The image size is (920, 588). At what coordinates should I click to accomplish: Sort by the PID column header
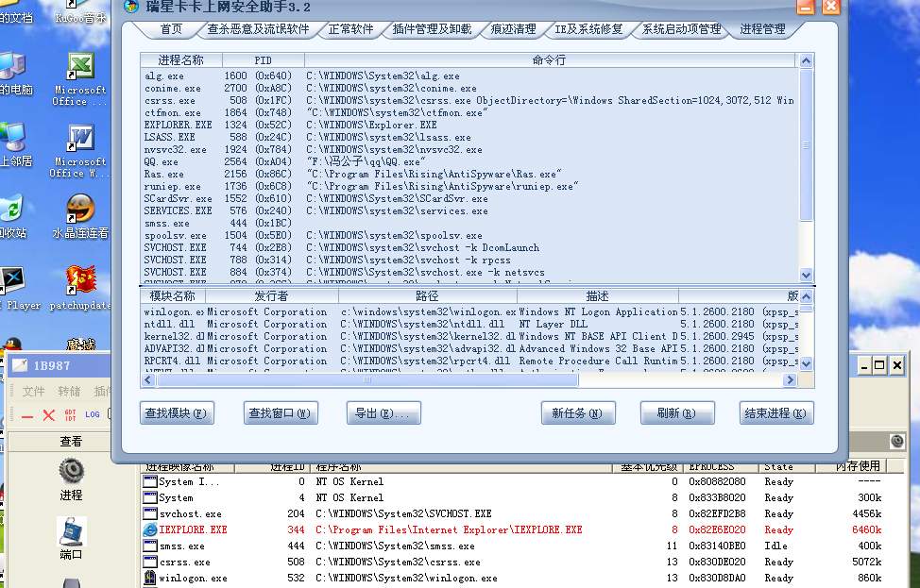coord(263,60)
